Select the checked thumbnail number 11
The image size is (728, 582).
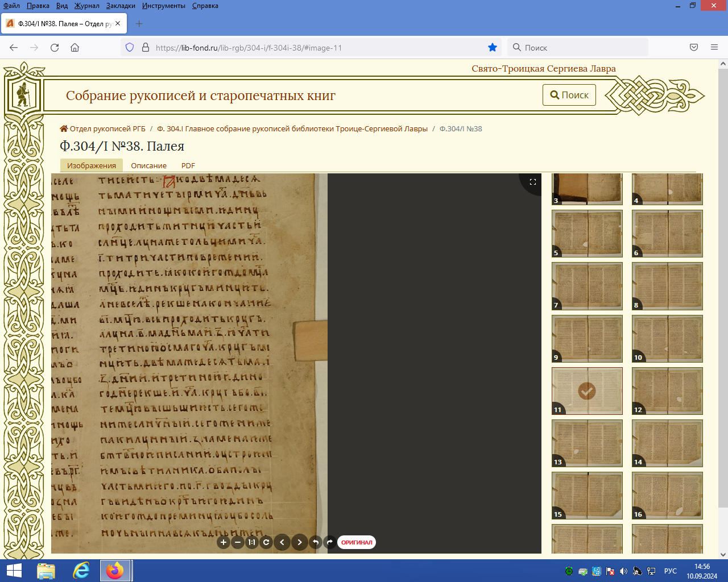587,391
